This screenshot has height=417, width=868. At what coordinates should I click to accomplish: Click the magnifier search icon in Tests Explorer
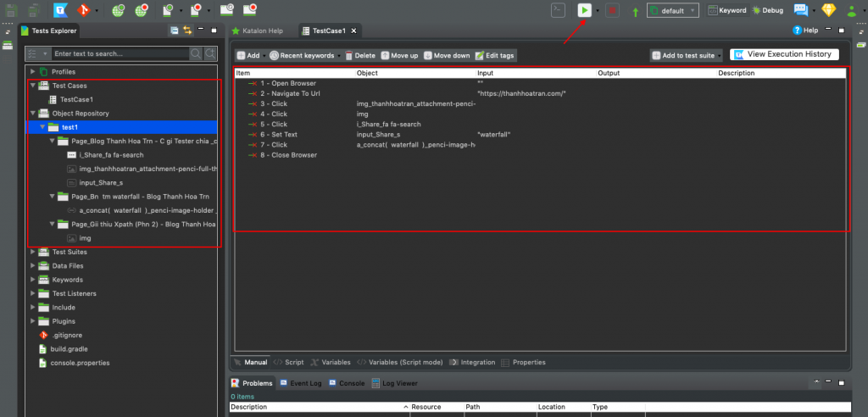196,53
